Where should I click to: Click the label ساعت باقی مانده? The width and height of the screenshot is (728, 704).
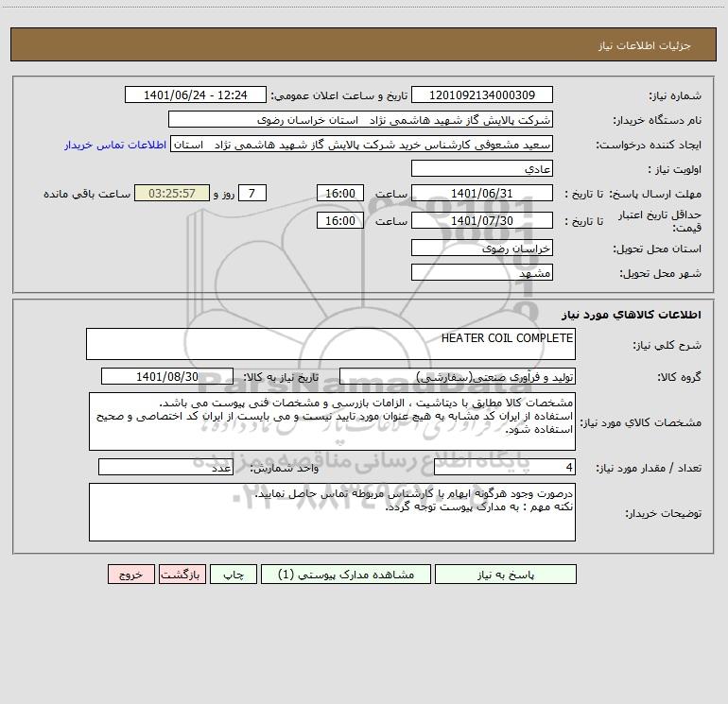tap(87, 194)
